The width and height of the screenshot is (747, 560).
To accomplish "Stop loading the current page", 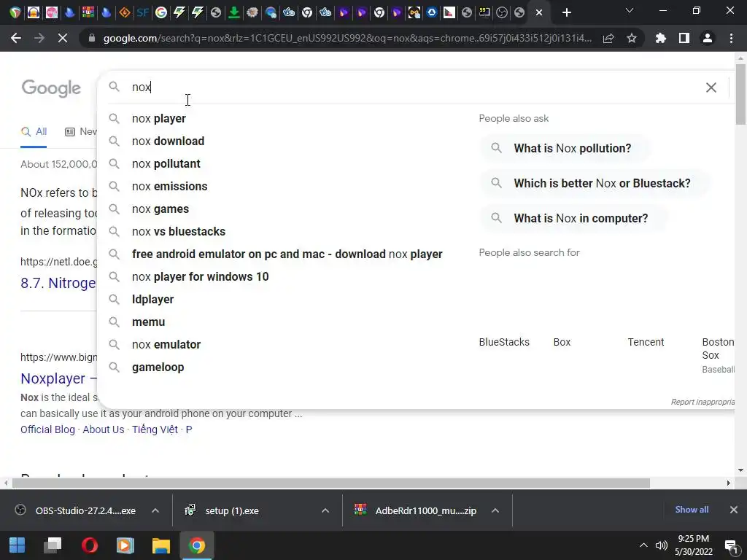I will pyautogui.click(x=63, y=38).
